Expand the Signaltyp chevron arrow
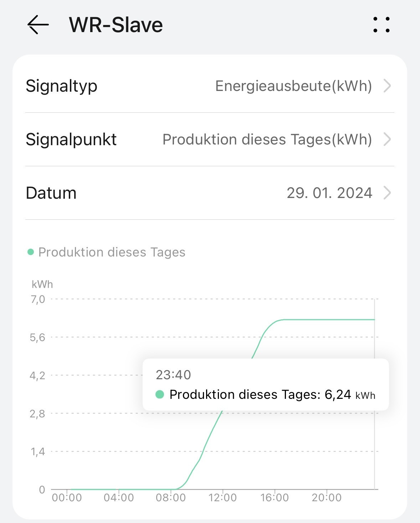The width and height of the screenshot is (420, 523). click(387, 86)
